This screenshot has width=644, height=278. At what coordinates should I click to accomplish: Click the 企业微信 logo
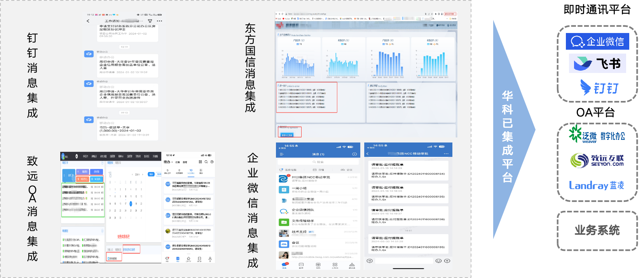tap(597, 41)
